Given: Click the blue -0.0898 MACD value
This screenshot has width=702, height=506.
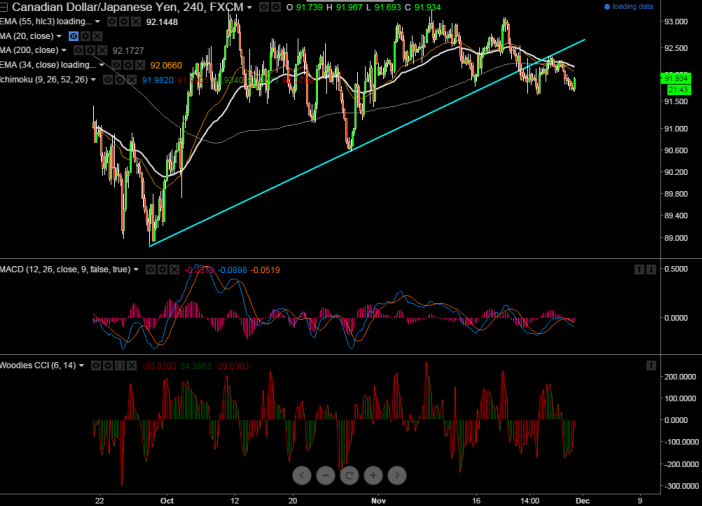Looking at the screenshot, I should pos(232,270).
